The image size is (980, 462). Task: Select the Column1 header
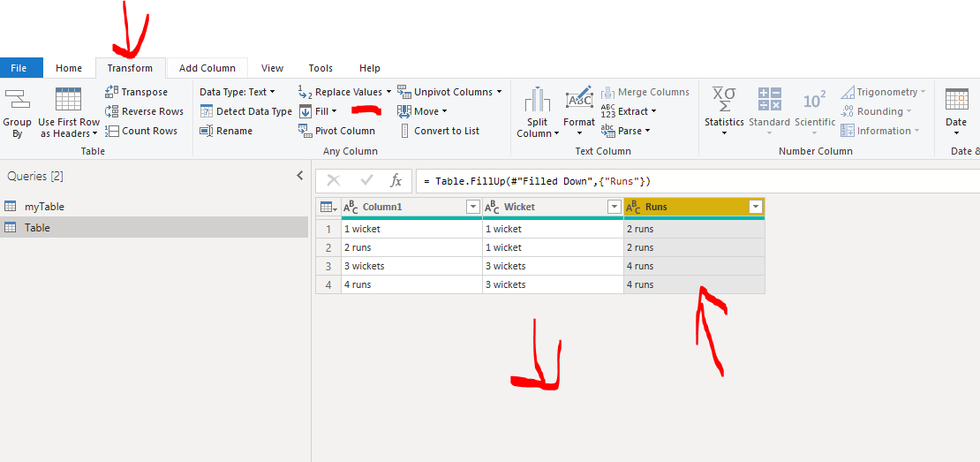click(x=411, y=207)
